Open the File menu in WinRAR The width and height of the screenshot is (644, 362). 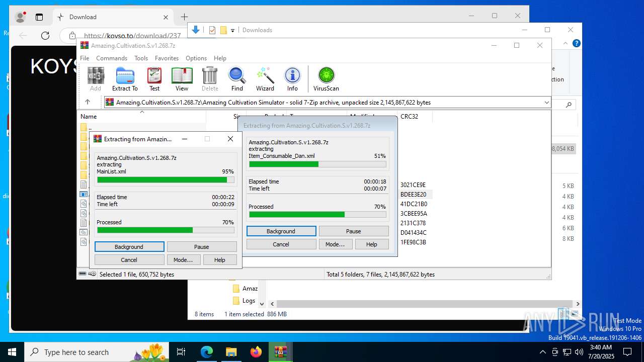[x=85, y=58]
